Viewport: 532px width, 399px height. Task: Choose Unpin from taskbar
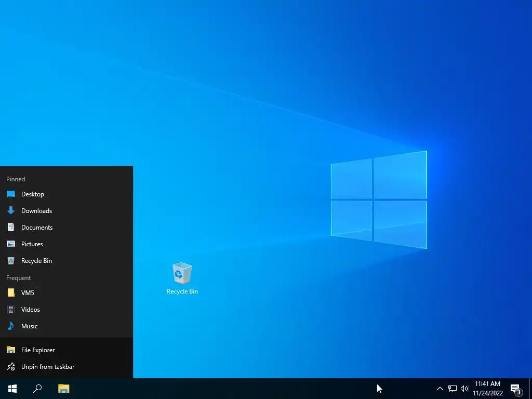66,366
